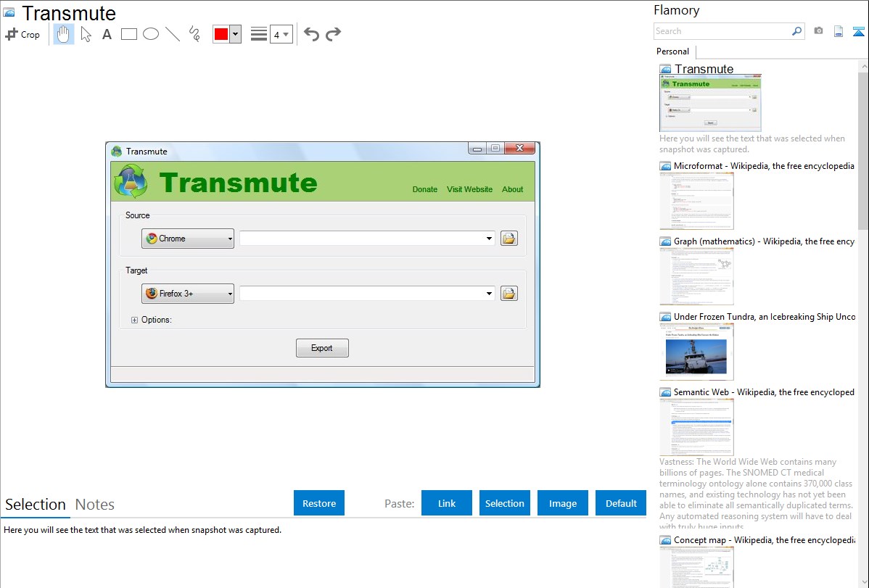Click the camera snapshot icon
869x588 pixels.
tap(818, 31)
